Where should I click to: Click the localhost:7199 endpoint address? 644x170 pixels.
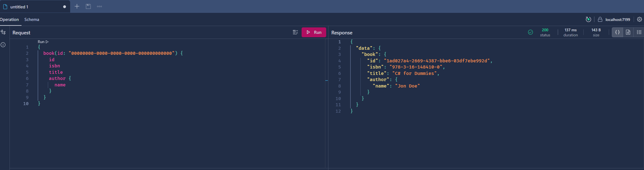coord(618,20)
